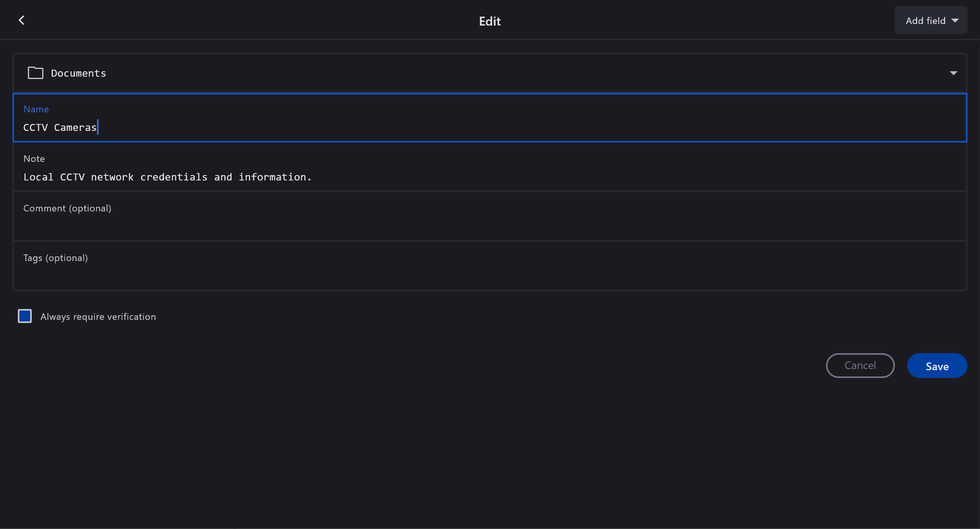Focus the Name field with CCTV Cameras

[x=489, y=127]
